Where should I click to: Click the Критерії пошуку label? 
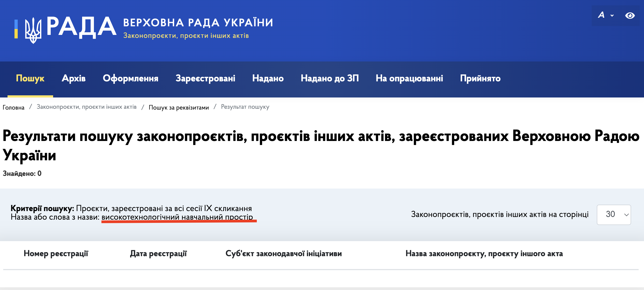42,208
